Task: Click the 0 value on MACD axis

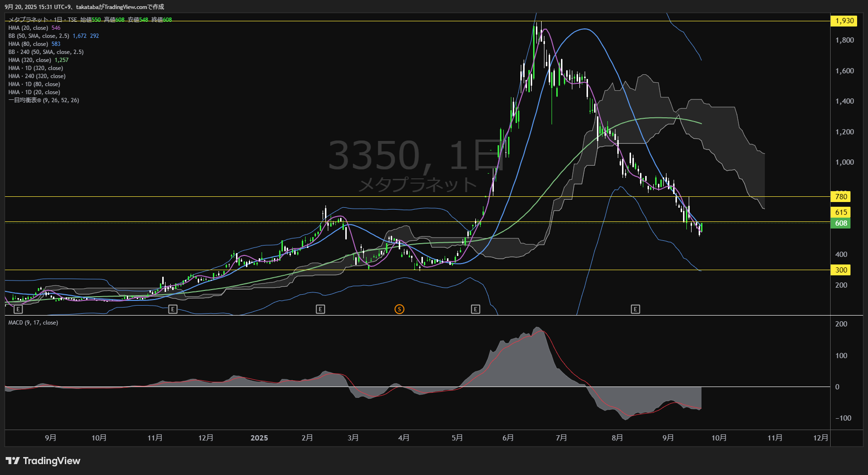Action: 837,387
